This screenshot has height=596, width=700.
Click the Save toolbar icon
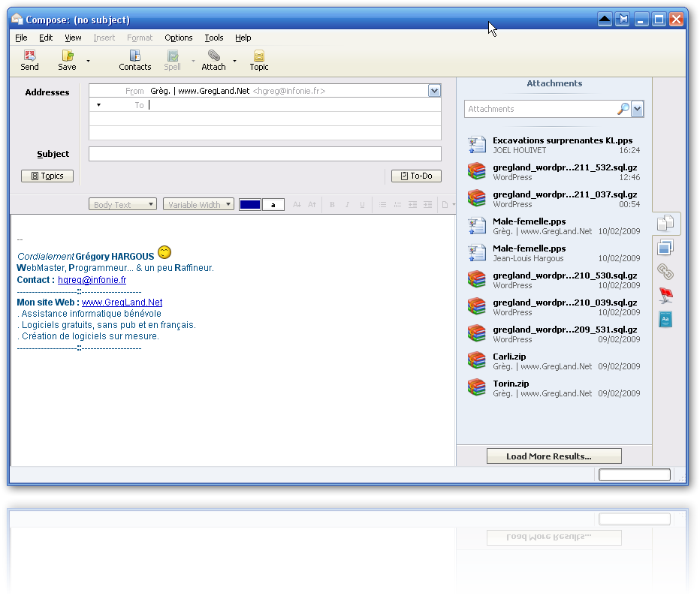(67, 56)
